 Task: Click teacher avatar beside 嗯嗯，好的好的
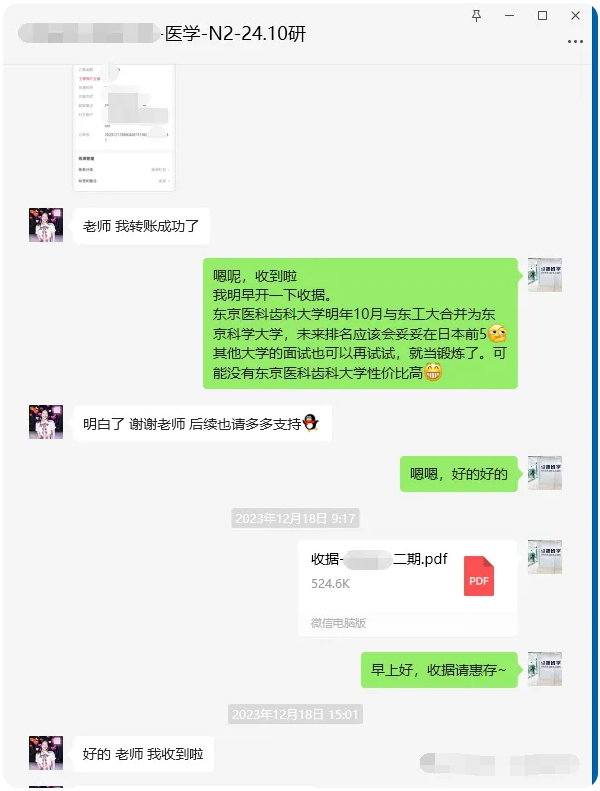[544, 473]
